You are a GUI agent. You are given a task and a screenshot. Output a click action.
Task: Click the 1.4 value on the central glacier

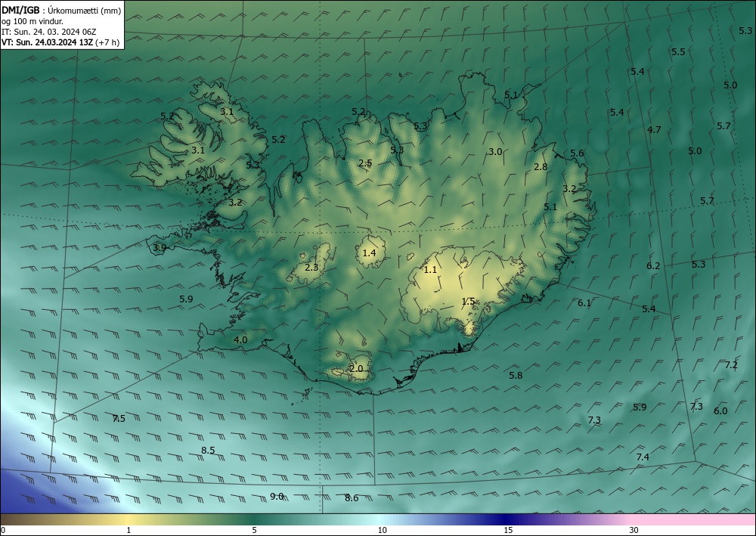pyautogui.click(x=370, y=253)
